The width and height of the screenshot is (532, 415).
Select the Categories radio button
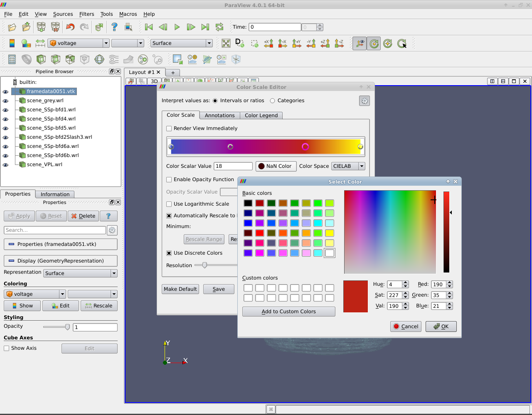(273, 101)
